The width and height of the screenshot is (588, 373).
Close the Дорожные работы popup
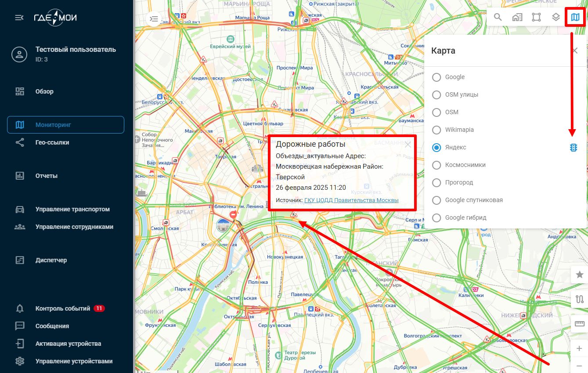point(408,144)
